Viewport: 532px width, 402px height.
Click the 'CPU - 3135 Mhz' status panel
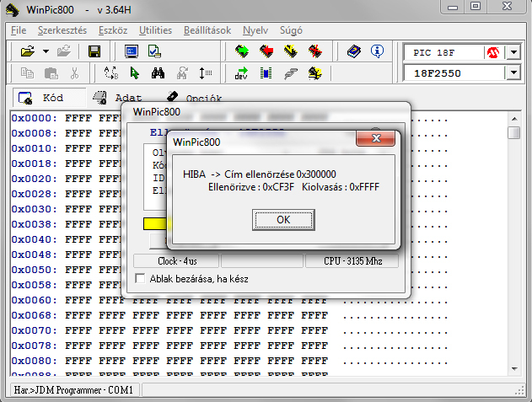352,261
